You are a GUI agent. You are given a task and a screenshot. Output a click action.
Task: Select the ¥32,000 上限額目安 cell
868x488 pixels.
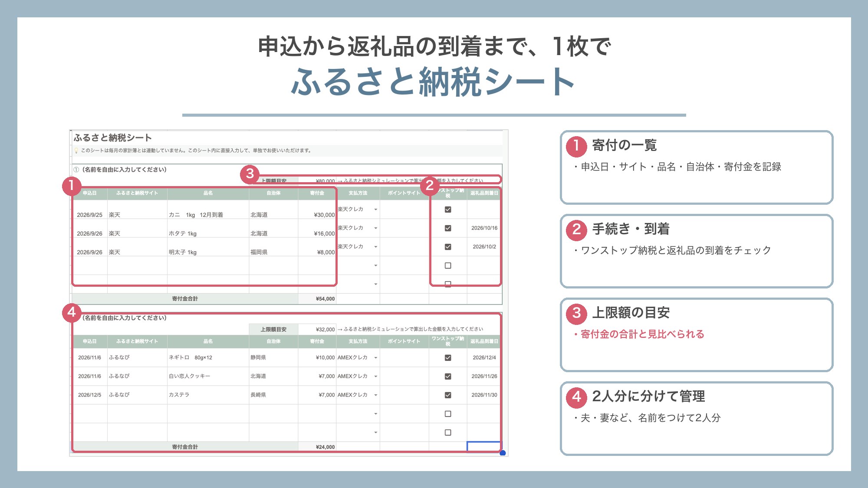[x=317, y=329]
